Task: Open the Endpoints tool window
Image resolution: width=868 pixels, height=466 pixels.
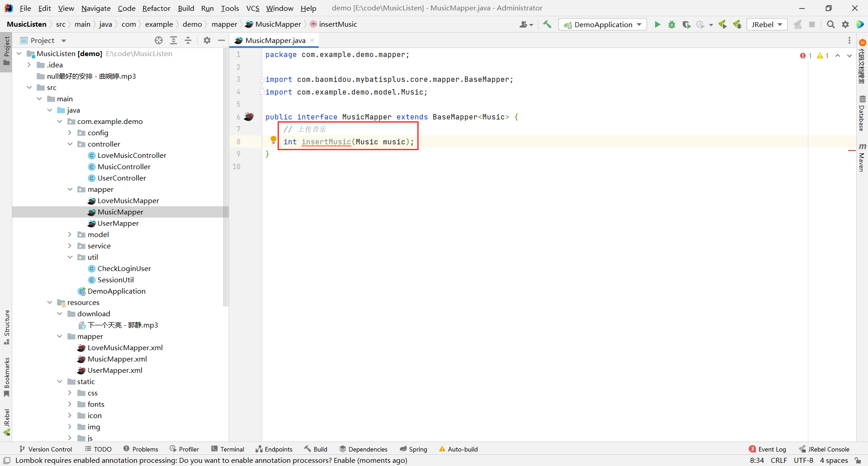Action: (274, 449)
